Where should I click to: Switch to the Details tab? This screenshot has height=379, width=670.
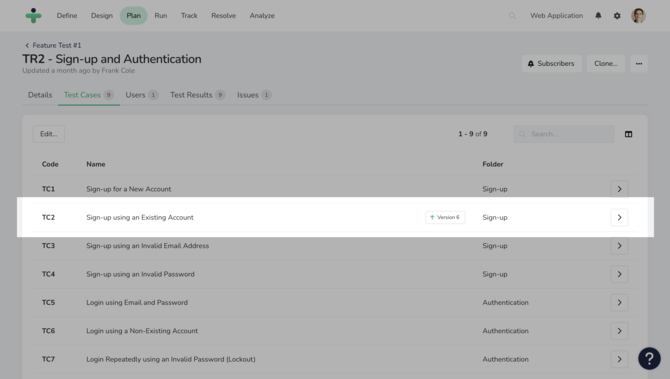pos(40,95)
